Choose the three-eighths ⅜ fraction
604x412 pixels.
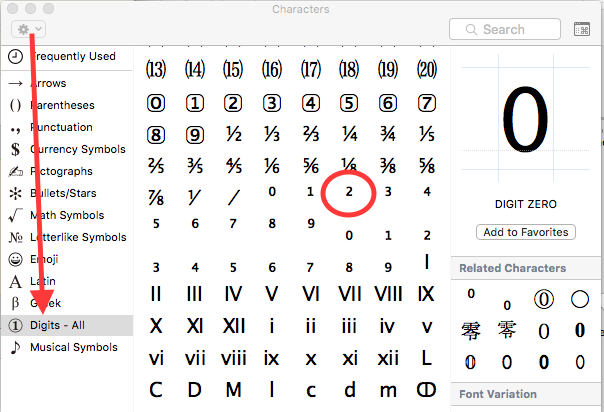pos(388,166)
